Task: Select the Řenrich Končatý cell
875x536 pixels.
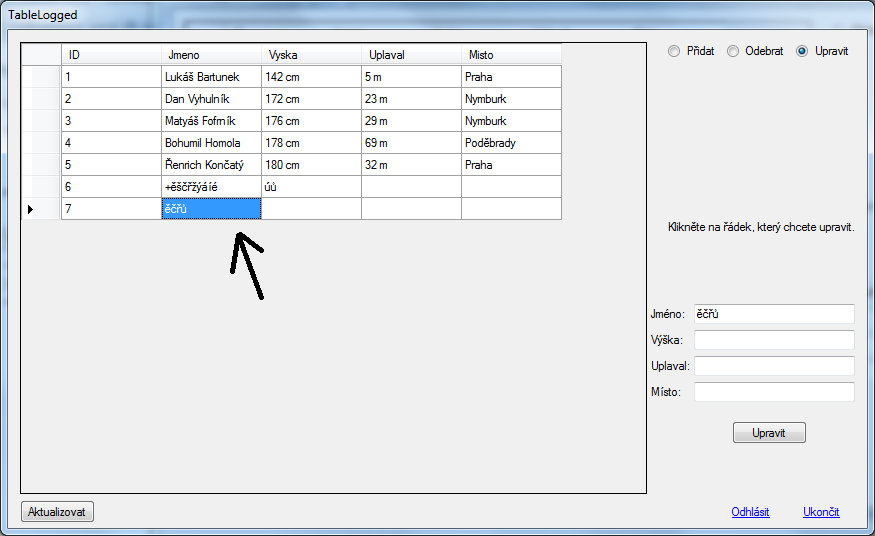Action: 211,165
